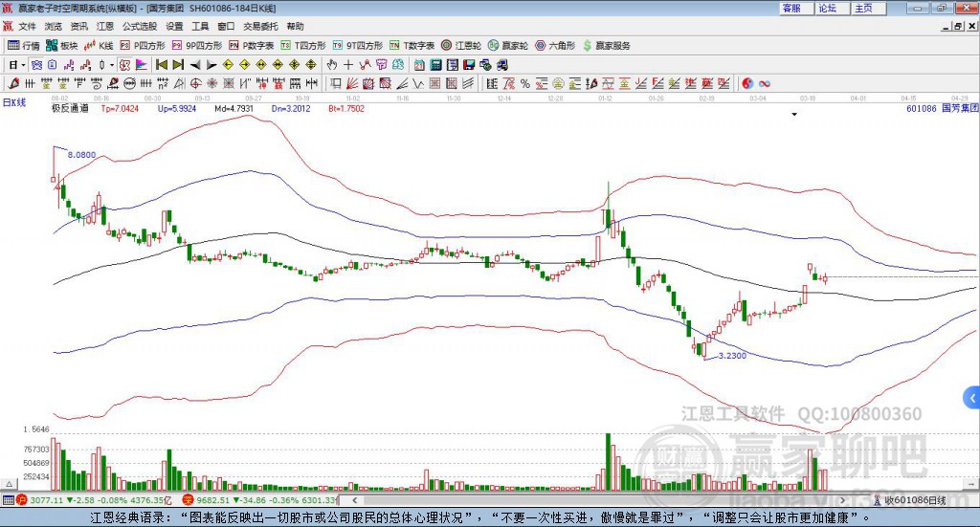Open the 赢家轮 wheel tool
The width and height of the screenshot is (980, 527).
tap(508, 46)
